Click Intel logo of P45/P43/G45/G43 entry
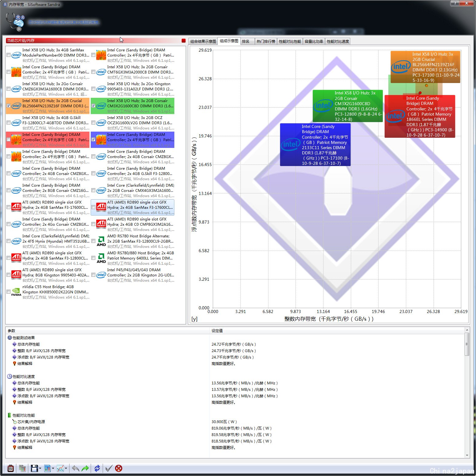The image size is (476, 476). click(101, 275)
